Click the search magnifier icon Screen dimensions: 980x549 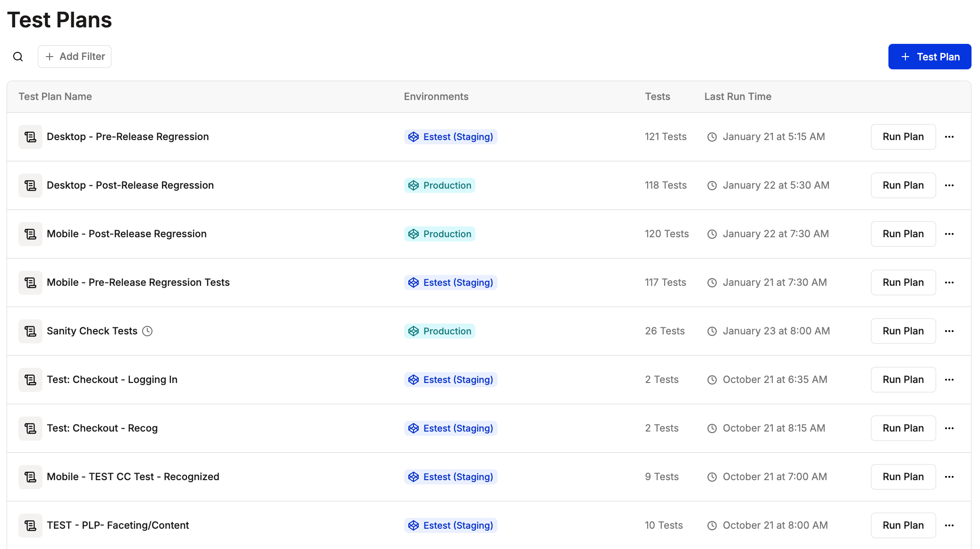point(18,57)
